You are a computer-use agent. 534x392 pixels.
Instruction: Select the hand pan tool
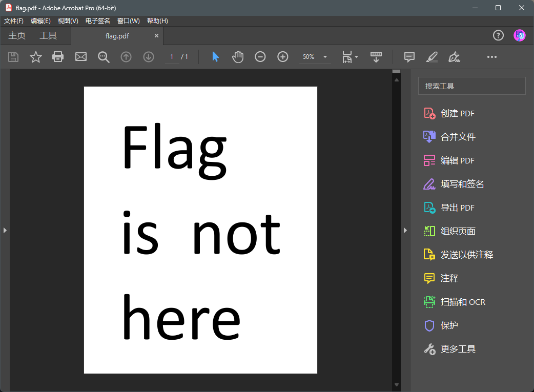pyautogui.click(x=238, y=57)
